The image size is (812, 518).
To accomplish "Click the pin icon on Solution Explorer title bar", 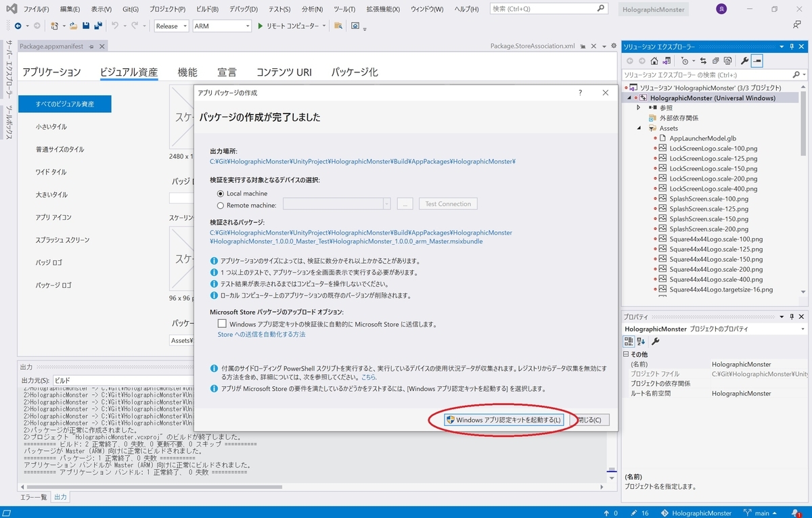I will 790,47.
